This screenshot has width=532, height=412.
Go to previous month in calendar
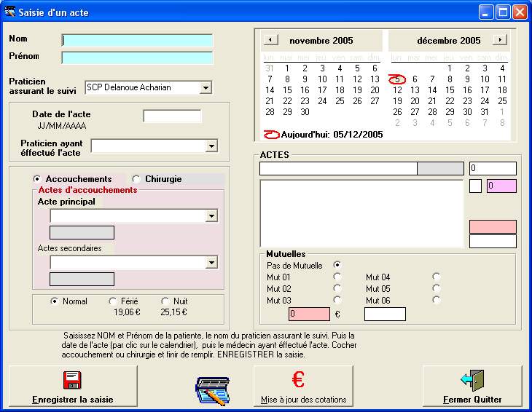270,39
